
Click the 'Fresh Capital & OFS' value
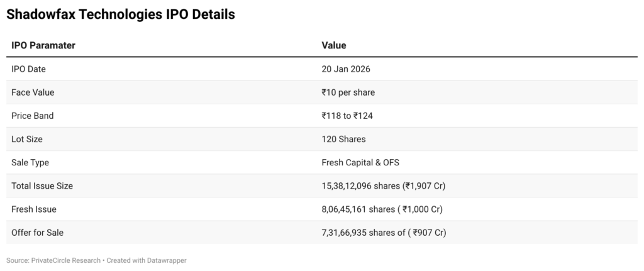[360, 162]
